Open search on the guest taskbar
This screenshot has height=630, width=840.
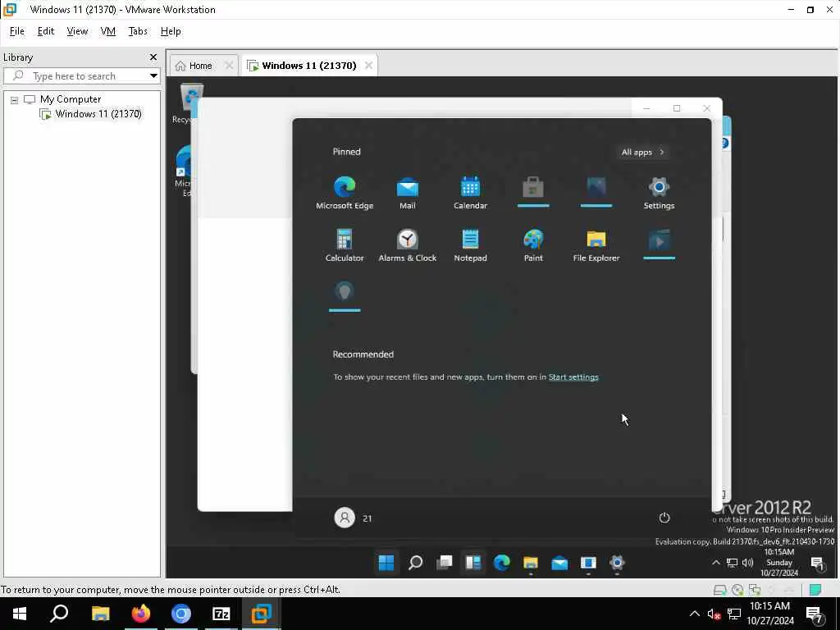pyautogui.click(x=415, y=563)
